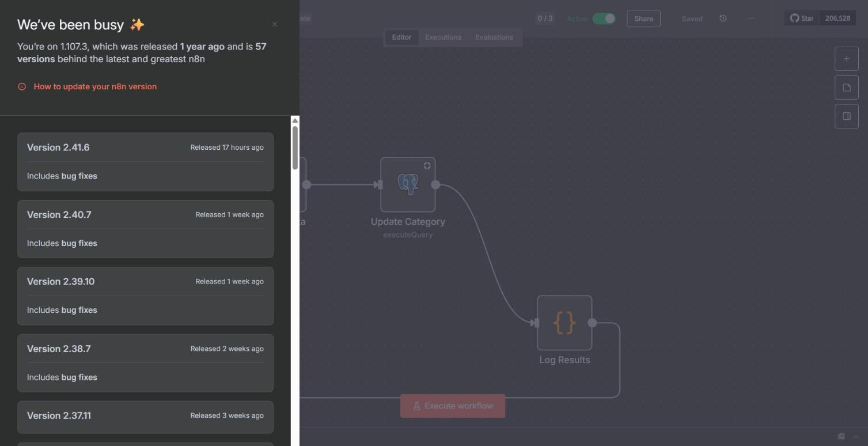Click the "executeQuery" subtitle under Update Category
Image resolution: width=868 pixels, height=446 pixels.
click(x=408, y=235)
